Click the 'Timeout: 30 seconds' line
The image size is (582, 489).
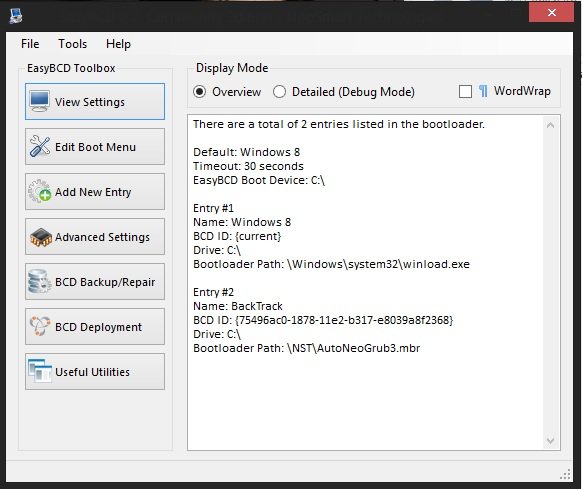(x=248, y=166)
